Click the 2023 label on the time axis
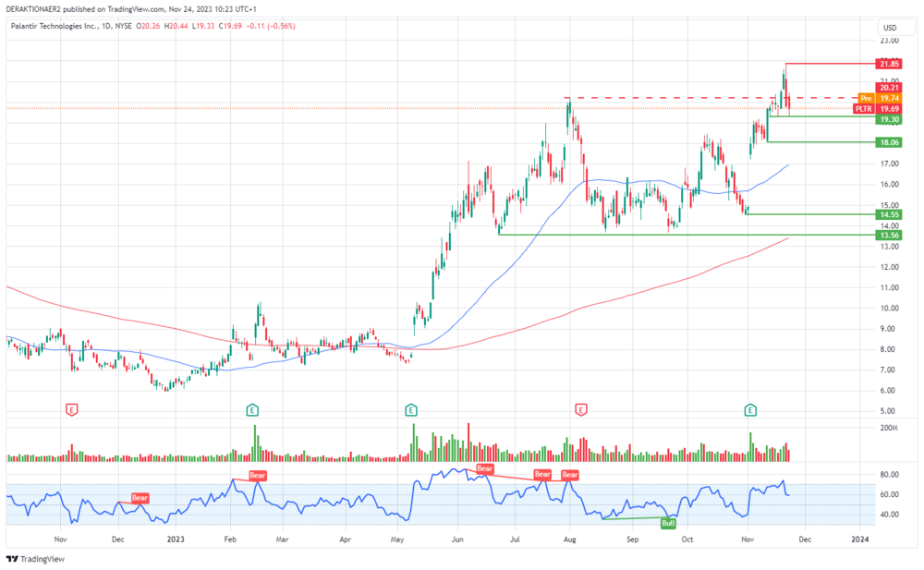Screen dimensions: 924x570 [176, 539]
